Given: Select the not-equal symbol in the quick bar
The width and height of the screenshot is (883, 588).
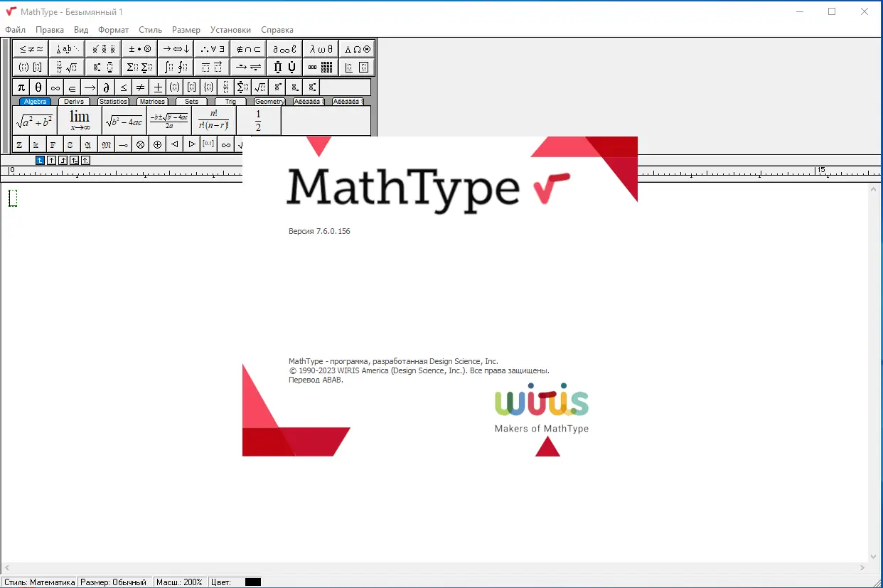Looking at the screenshot, I should tap(140, 87).
